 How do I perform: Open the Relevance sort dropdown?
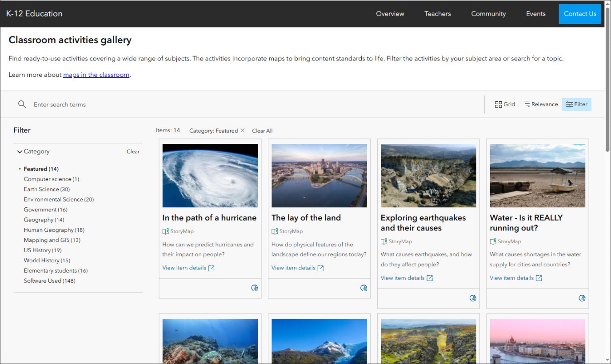pos(540,104)
